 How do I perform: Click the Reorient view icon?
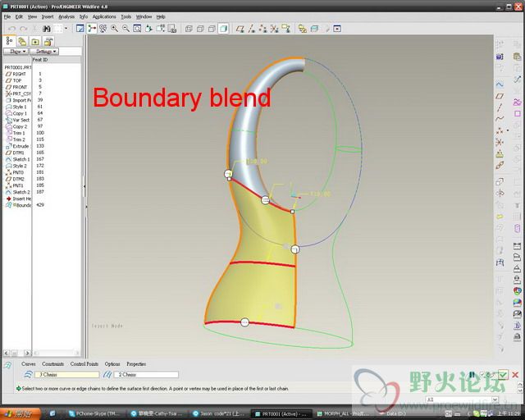pyautogui.click(x=148, y=29)
